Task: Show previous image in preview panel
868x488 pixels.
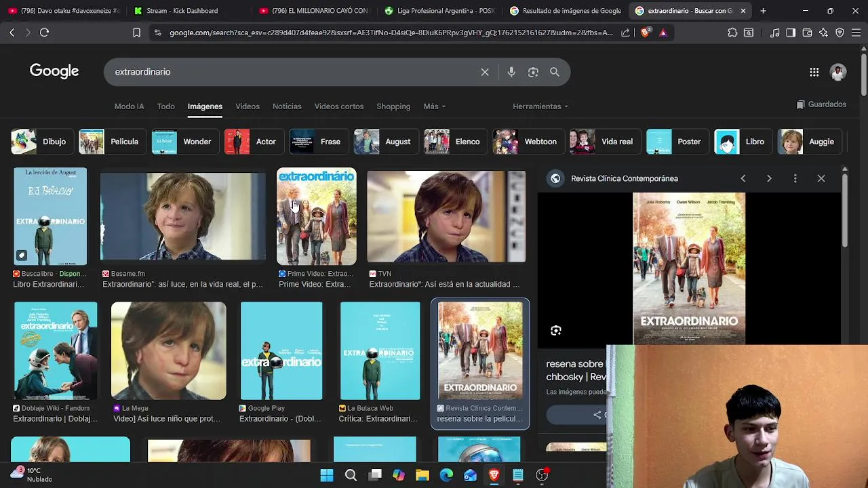Action: (x=743, y=178)
